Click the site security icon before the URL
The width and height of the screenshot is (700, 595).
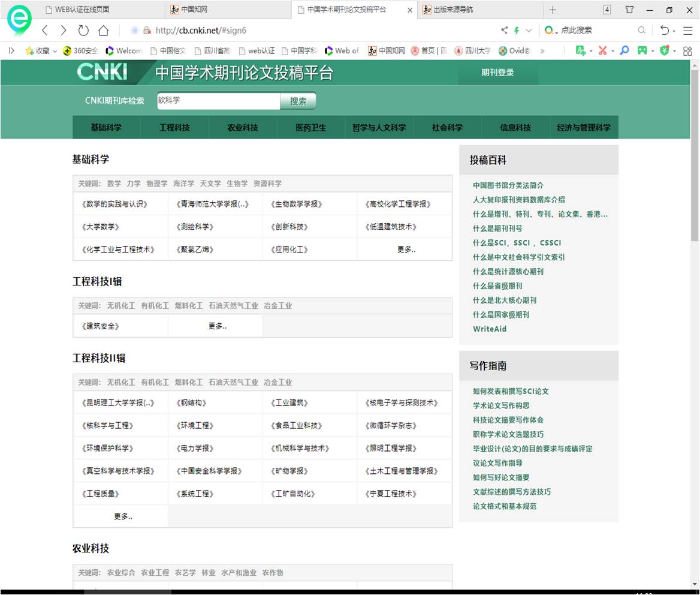coord(147,31)
